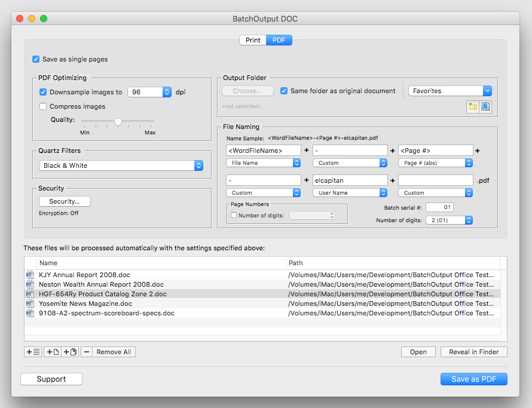Click doc icon of 9108-A2-spectrum-scoreboard-specs

point(30,312)
